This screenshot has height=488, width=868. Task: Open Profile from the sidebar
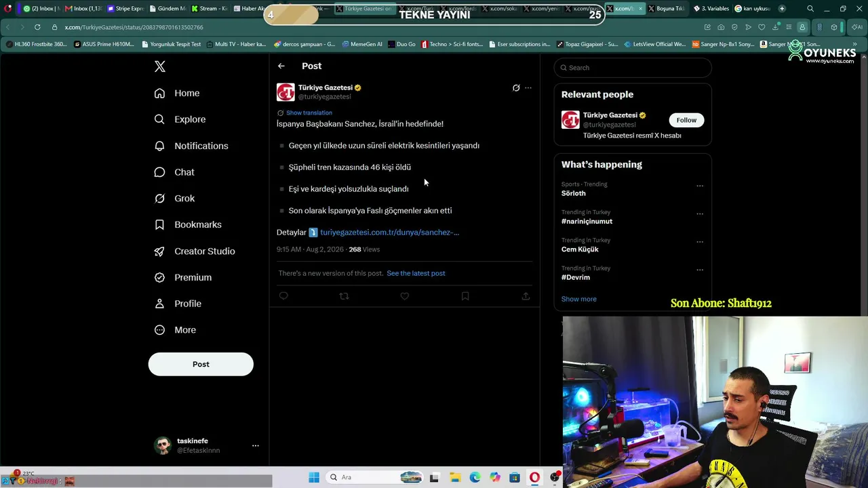point(178,304)
